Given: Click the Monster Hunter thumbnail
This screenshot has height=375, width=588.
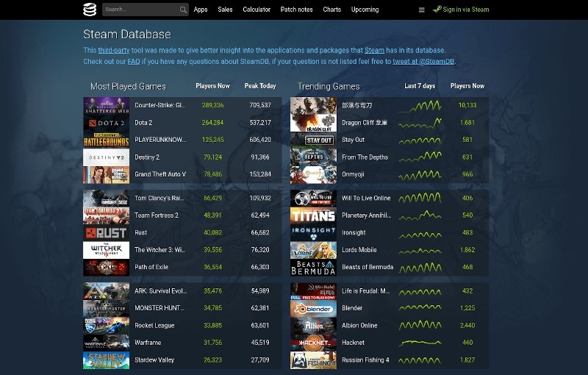Looking at the screenshot, I should [x=106, y=309].
